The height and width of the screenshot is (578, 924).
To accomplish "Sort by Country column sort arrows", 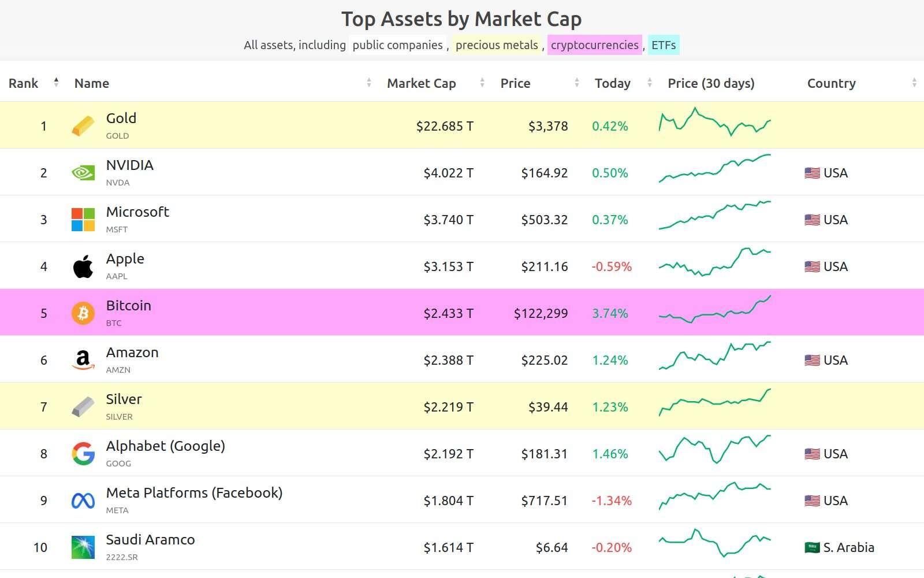I will [914, 83].
